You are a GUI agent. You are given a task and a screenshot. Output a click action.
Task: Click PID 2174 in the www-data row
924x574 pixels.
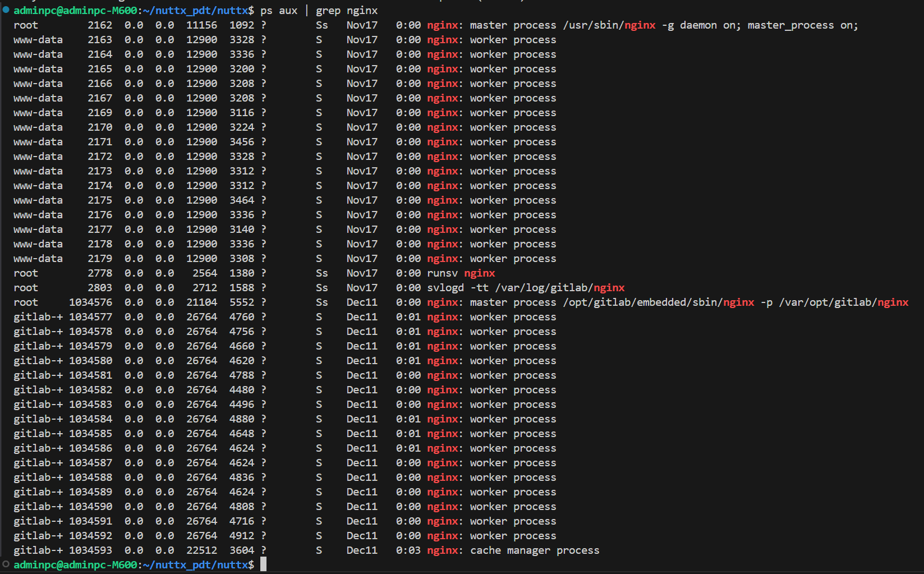(100, 186)
